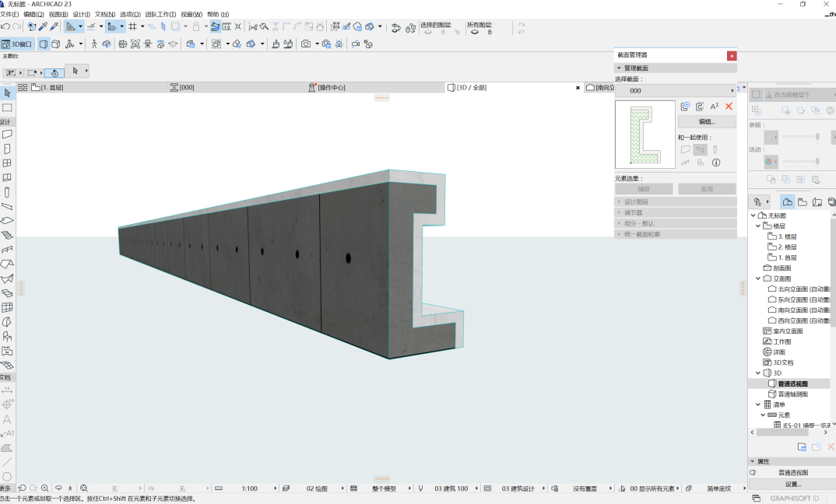836x504 pixels.
Task: Collapse the 管理截面 section
Action: pos(619,68)
